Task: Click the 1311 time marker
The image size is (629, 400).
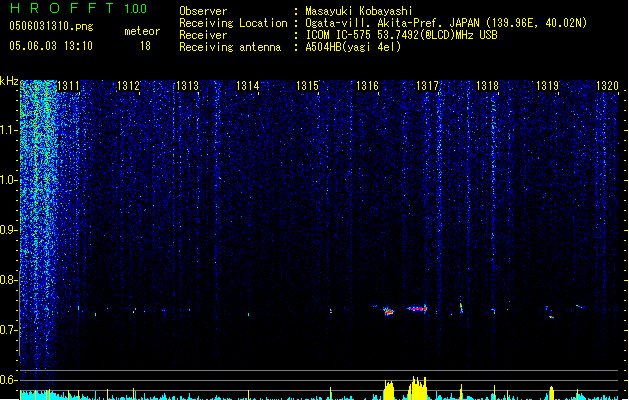Action: (68, 86)
